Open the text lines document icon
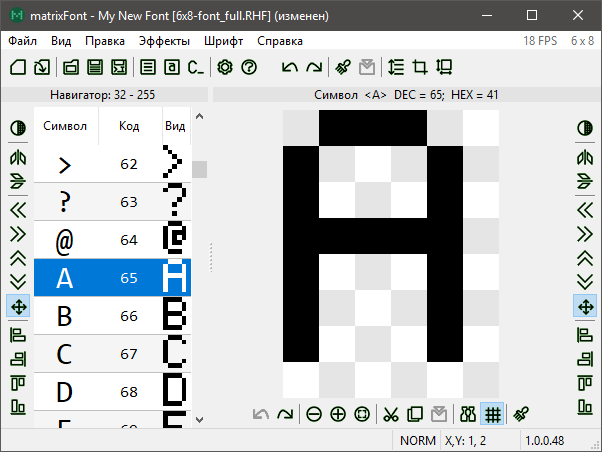This screenshot has height=452, width=602. pyautogui.click(x=148, y=67)
